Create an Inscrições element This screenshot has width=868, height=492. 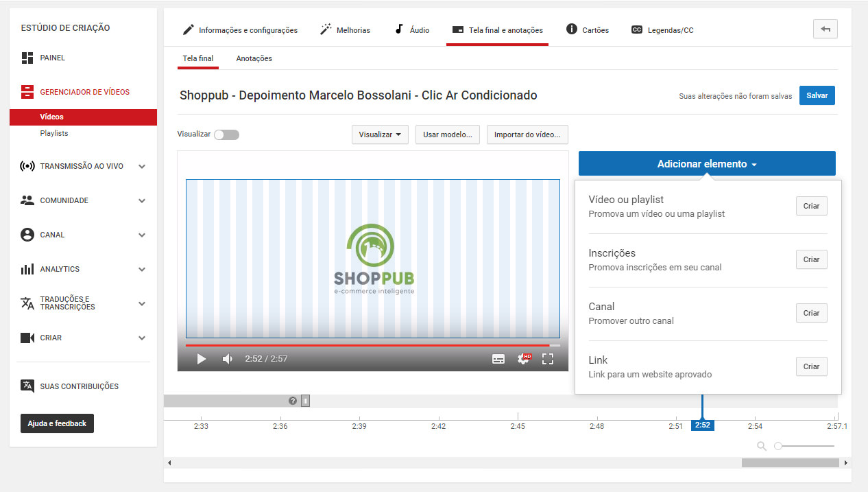click(811, 259)
